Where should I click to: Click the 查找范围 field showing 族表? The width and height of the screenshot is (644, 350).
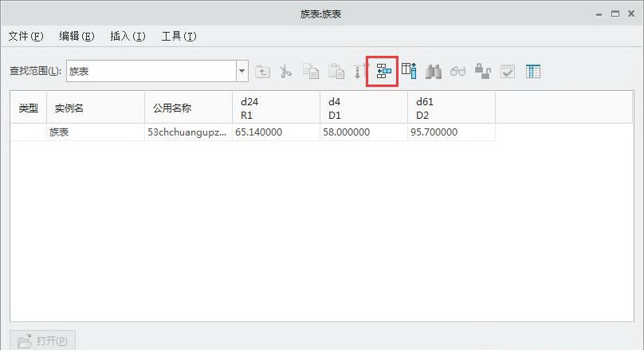tap(151, 71)
